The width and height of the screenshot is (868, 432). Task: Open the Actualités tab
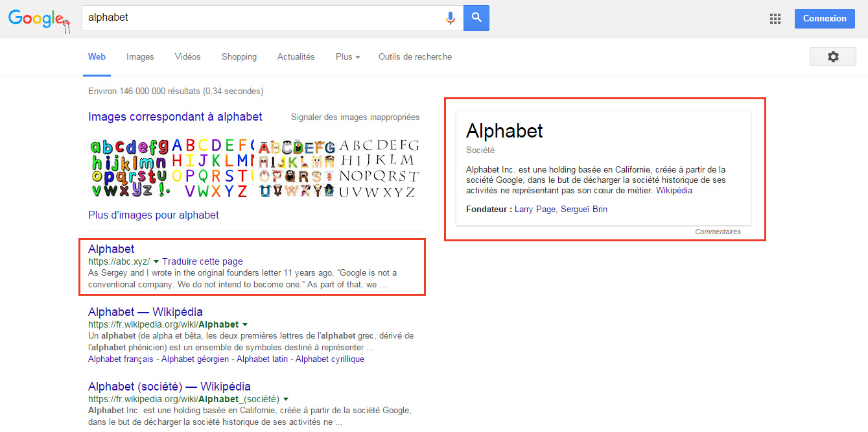click(296, 57)
